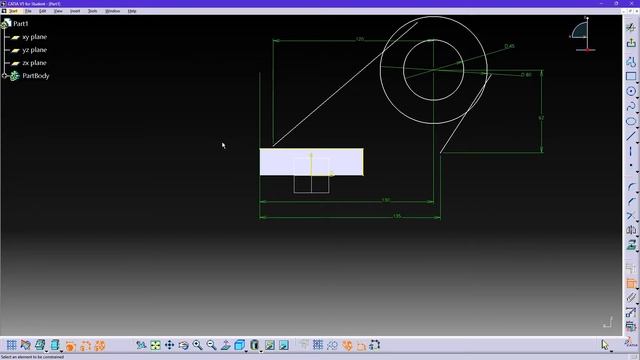Screen dimensions: 640x360
Task: Click the Normal View icon
Action: click(226, 345)
